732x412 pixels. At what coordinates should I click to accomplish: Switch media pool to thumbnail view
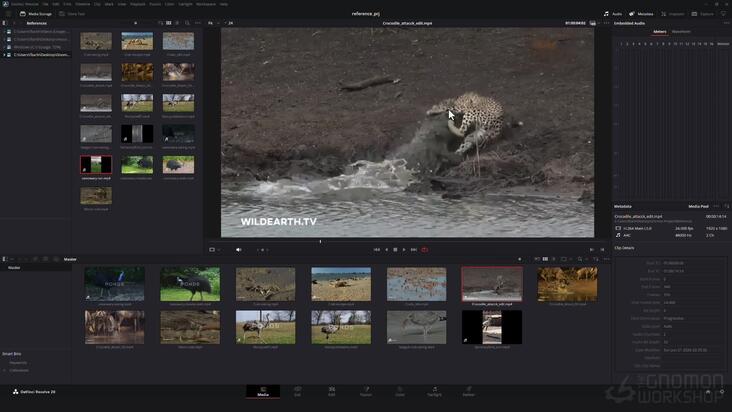[545, 259]
